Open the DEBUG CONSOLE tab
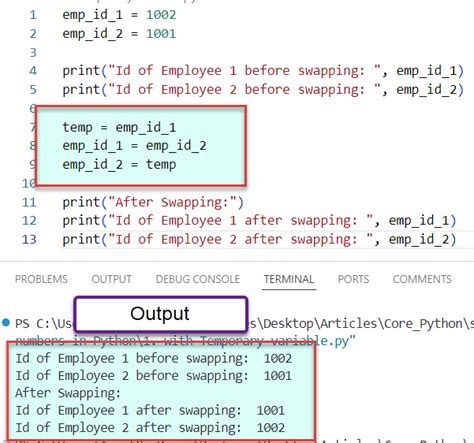This screenshot has height=443, width=474. (x=198, y=279)
